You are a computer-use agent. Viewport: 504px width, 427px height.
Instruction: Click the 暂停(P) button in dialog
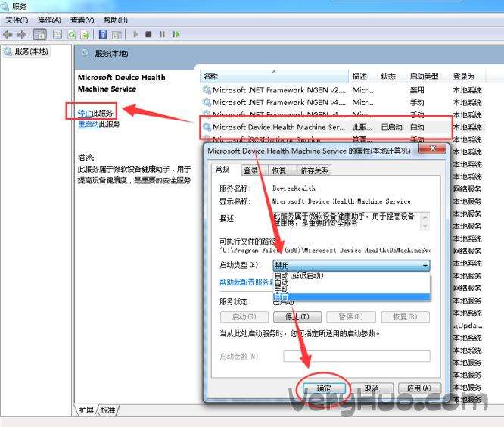351,316
